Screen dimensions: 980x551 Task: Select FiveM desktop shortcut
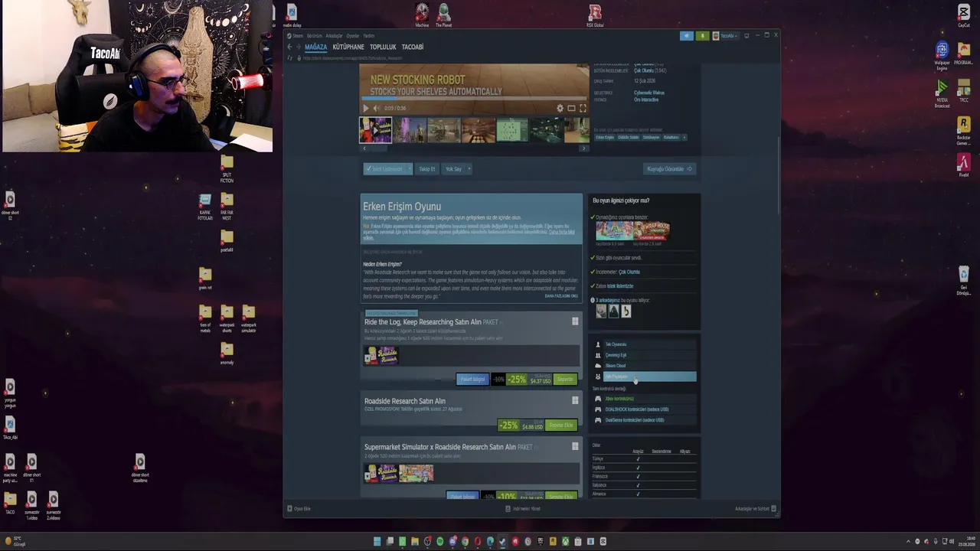(964, 165)
